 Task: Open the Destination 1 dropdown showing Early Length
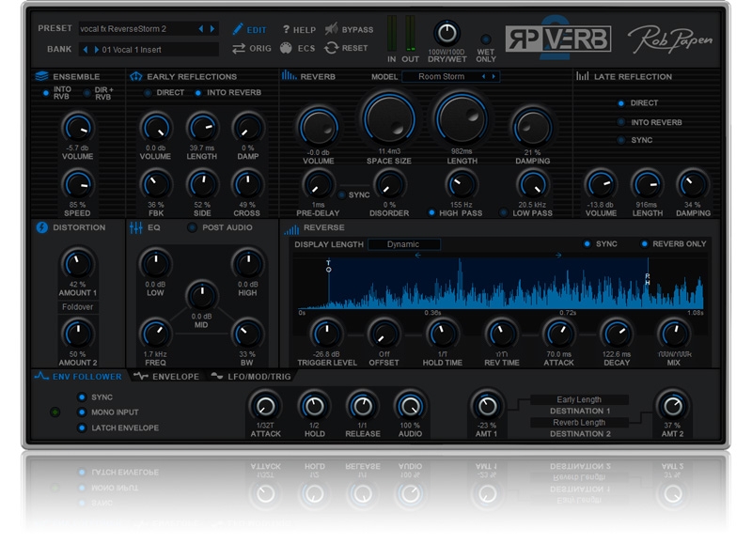pyautogui.click(x=578, y=399)
